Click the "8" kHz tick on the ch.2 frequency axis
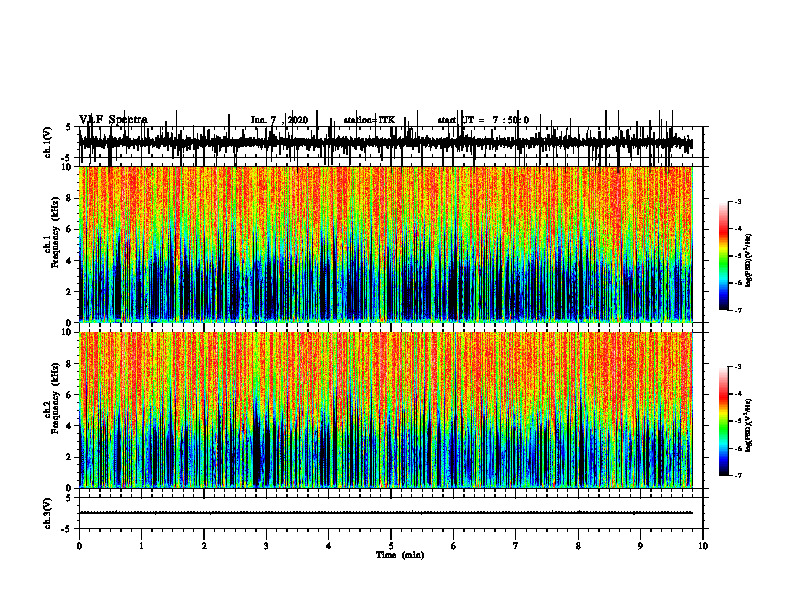792x612 pixels. (x=69, y=364)
